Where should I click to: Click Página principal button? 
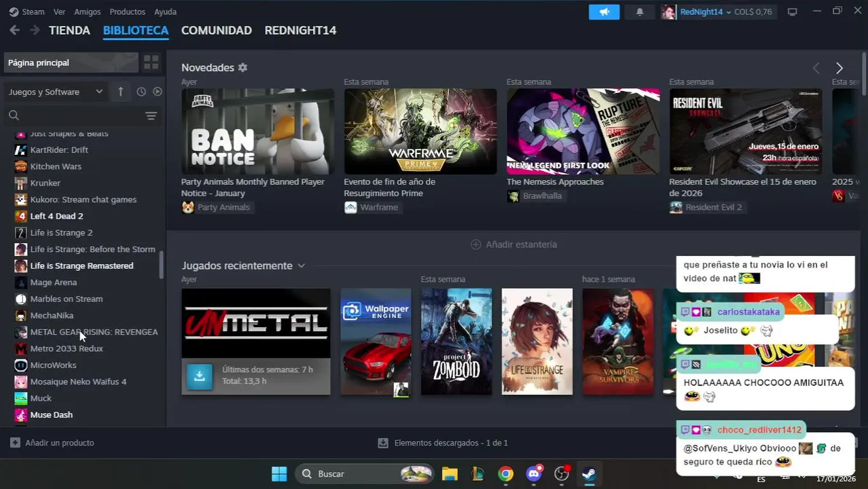click(71, 62)
